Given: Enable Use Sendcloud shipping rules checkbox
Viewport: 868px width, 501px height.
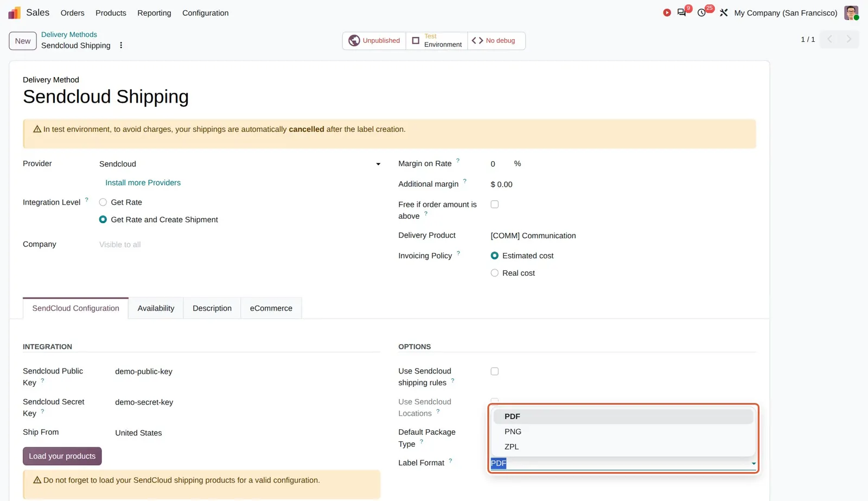Looking at the screenshot, I should coord(495,371).
